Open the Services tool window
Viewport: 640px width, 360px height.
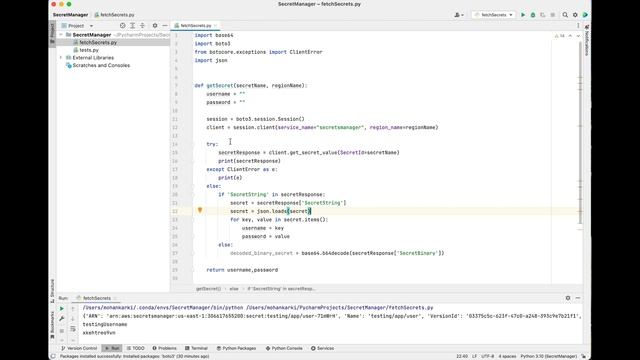click(x=322, y=348)
